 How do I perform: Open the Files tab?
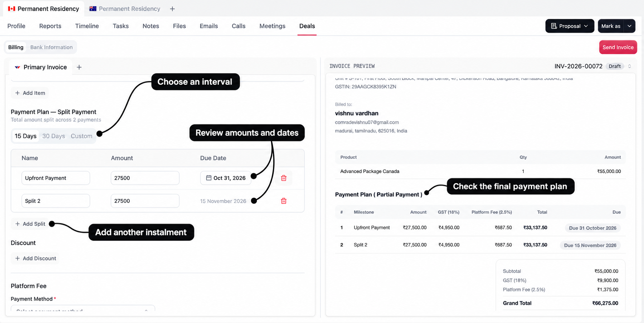[180, 26]
